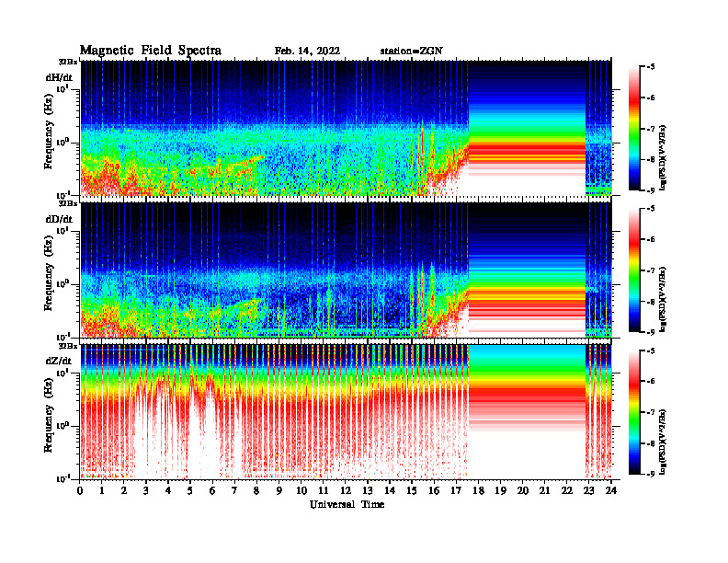Click hour "0" on the Universal Time axis
728x563 pixels.
80,490
